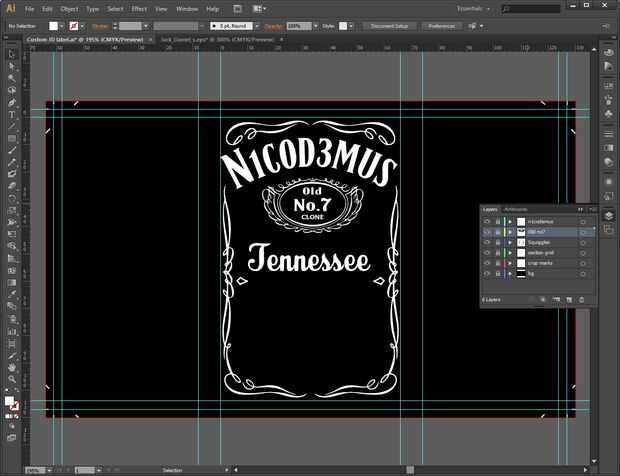Screen dimensions: 620x476
Task: Hide the bg layer
Action: pos(487,273)
